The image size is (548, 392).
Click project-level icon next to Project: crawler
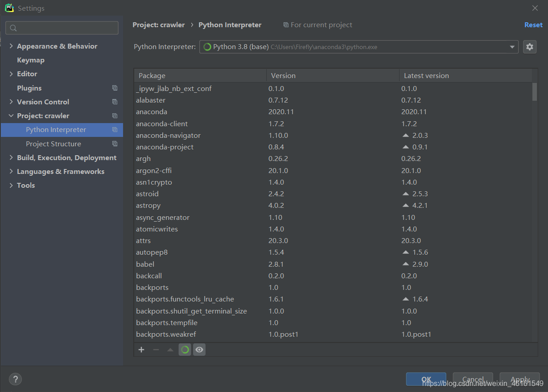tap(115, 116)
